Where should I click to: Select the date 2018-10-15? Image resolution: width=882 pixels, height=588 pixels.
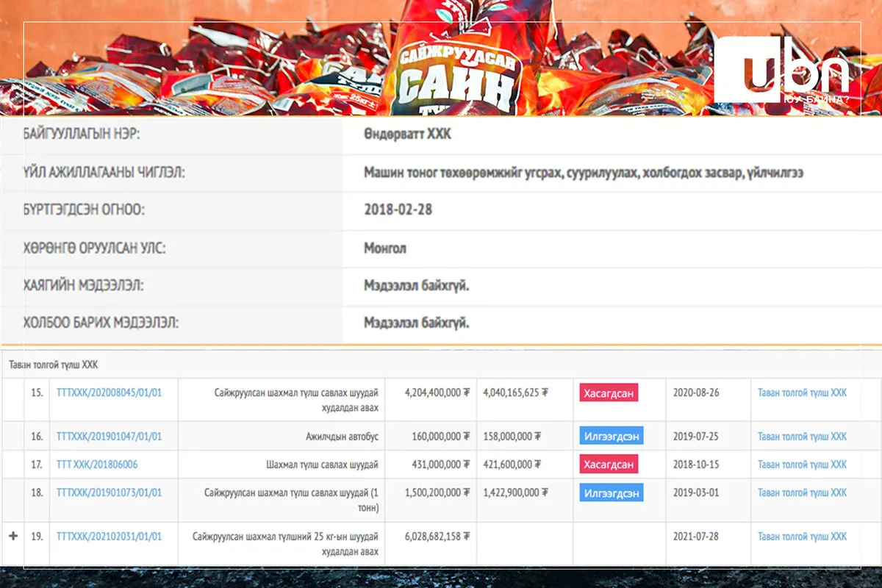tap(696, 465)
